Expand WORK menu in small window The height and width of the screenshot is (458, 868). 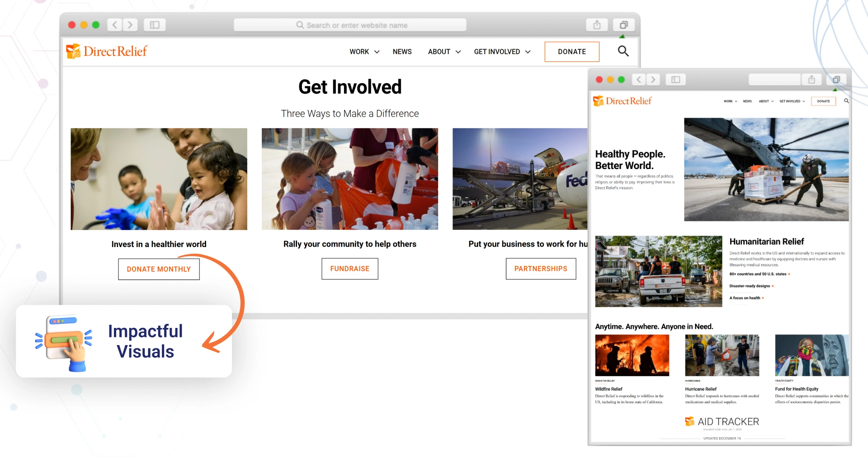(x=731, y=101)
